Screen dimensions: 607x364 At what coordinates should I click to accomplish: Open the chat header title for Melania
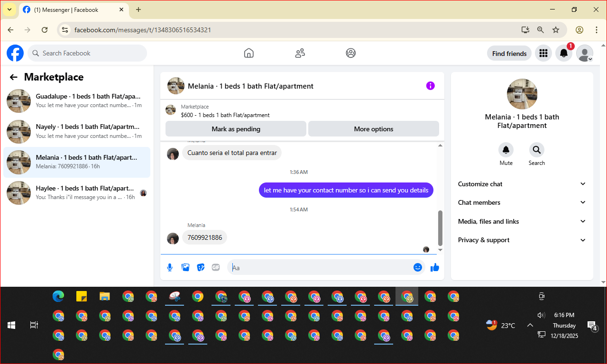click(250, 86)
